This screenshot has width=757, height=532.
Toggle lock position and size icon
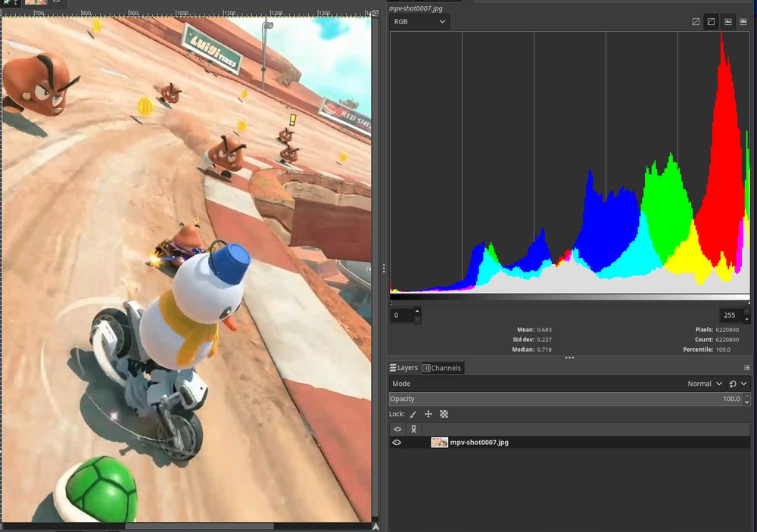pos(428,414)
